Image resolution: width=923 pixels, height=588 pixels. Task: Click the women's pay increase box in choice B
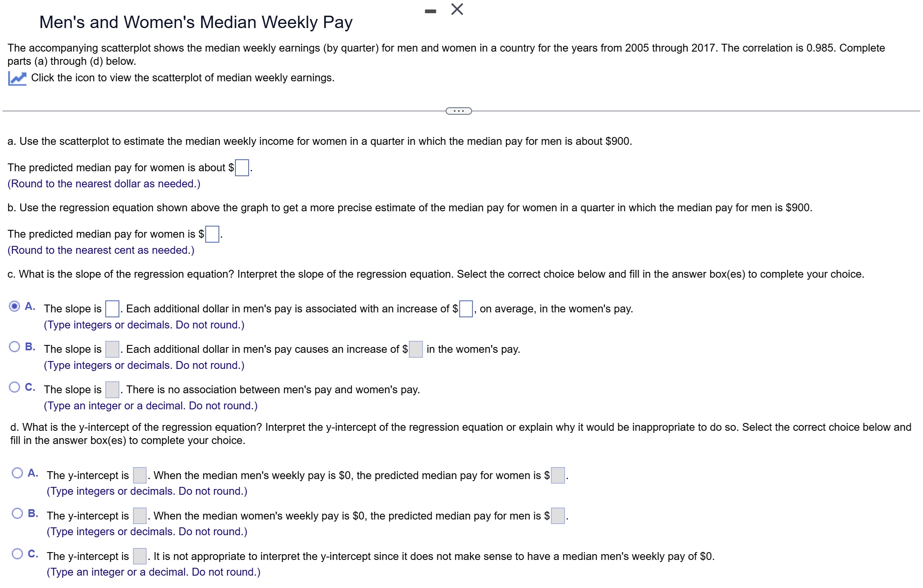(415, 349)
